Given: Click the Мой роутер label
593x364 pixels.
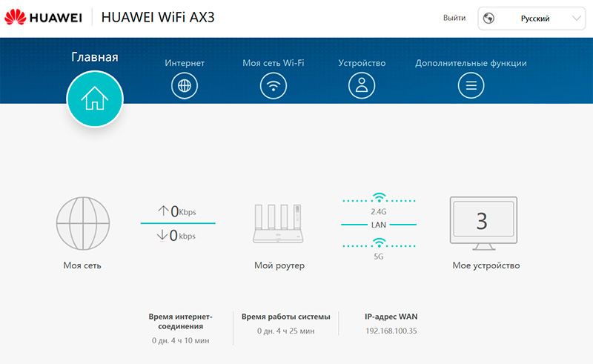Looking at the screenshot, I should [279, 265].
